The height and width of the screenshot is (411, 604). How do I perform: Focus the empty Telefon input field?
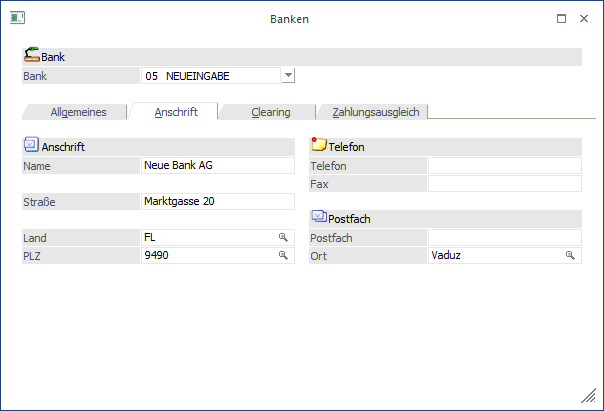point(504,166)
